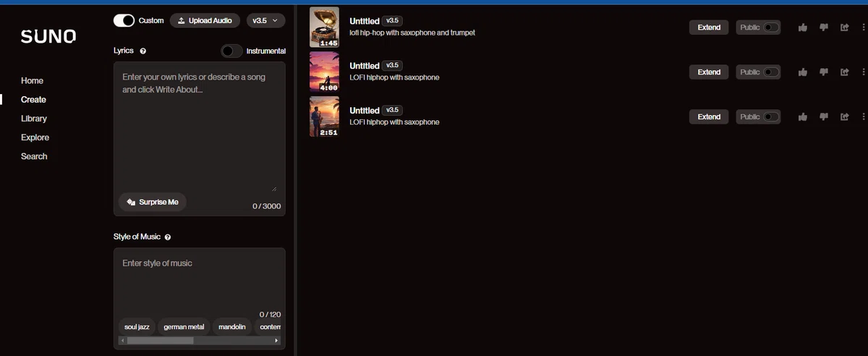Click the style tags scroll right arrow

276,340
